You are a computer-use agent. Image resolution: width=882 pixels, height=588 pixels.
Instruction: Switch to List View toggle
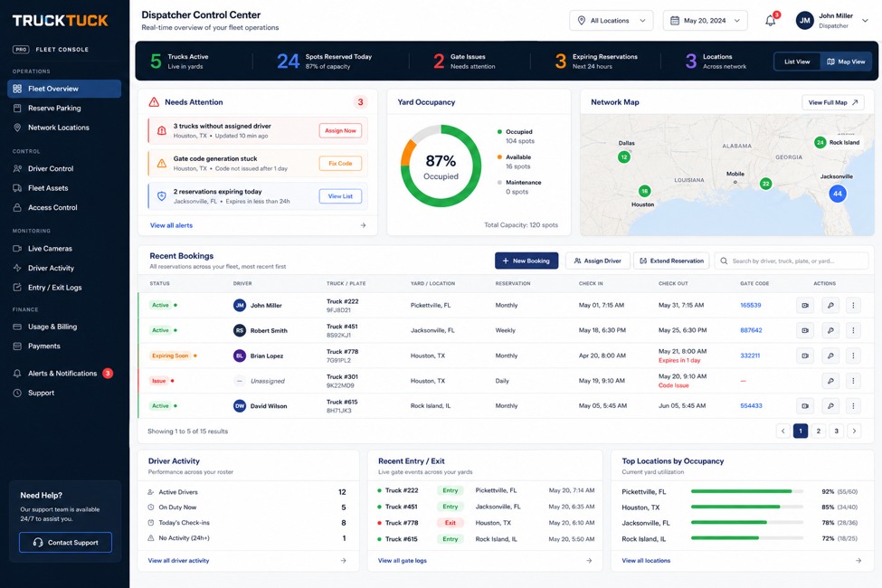click(x=797, y=62)
